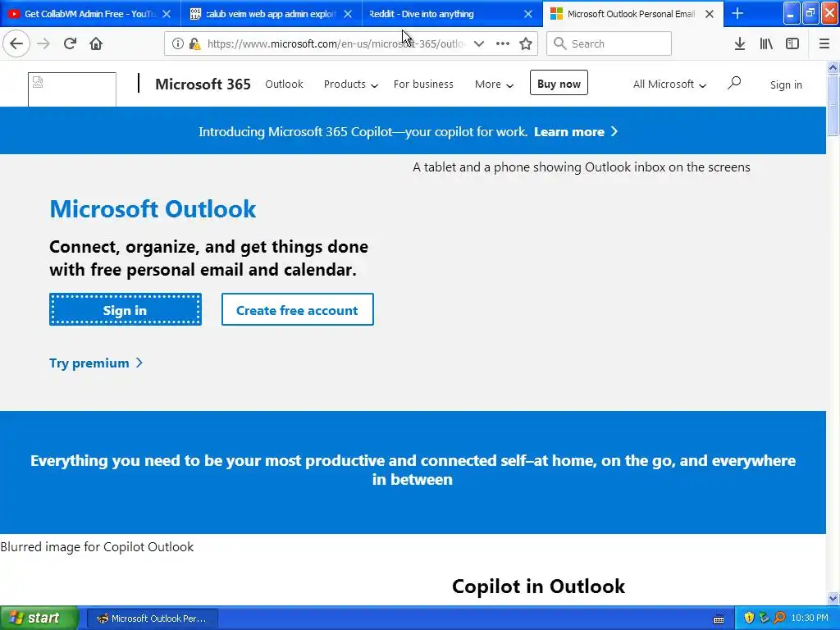Expand the All Microsoft dropdown

[x=669, y=84]
